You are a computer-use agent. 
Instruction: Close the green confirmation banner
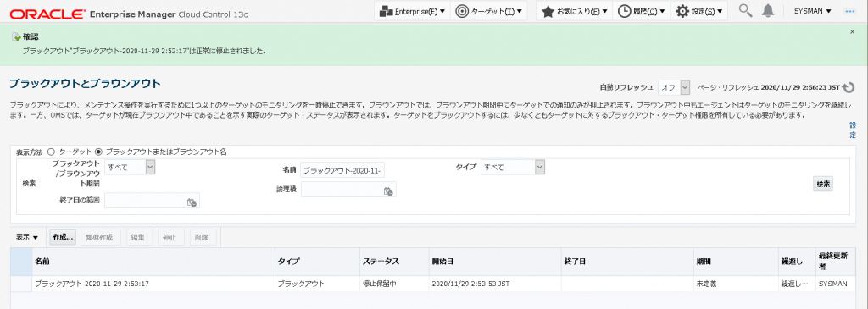(x=852, y=32)
